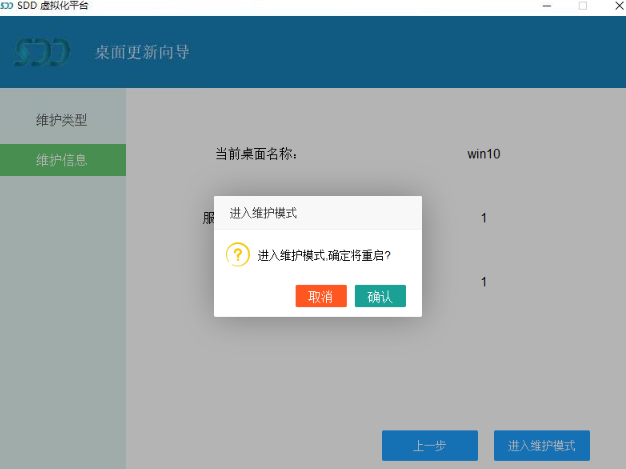The image size is (626, 469).
Task: Click the SDD logo in the blue header
Action: pos(42,52)
